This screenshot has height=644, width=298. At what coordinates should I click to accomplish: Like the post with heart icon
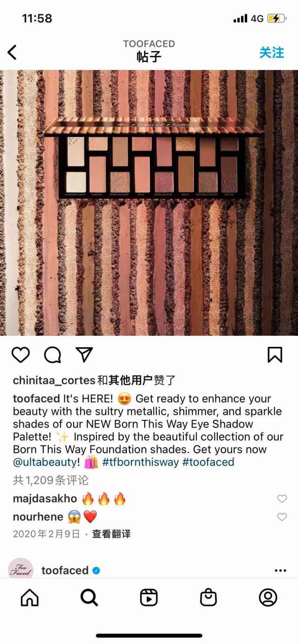[21, 355]
